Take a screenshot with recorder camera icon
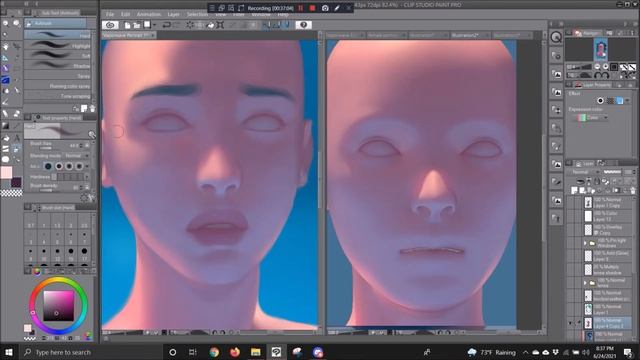The image size is (640, 360). 325,8
